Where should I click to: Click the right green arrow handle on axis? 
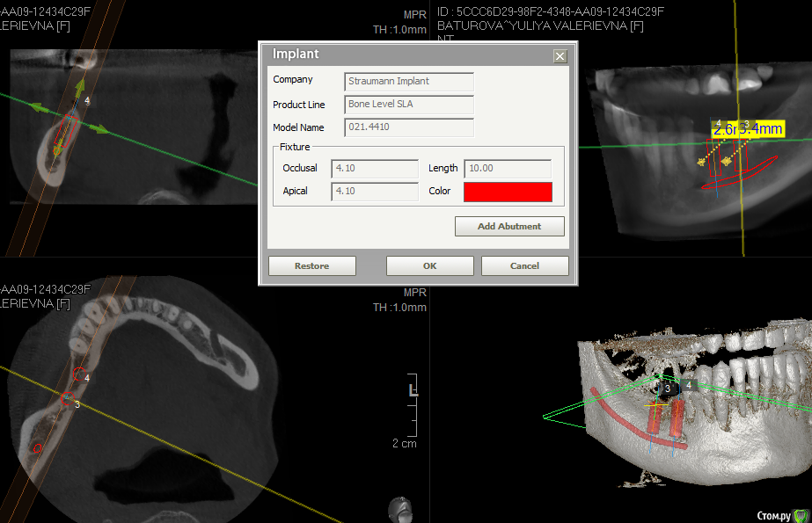click(x=100, y=130)
